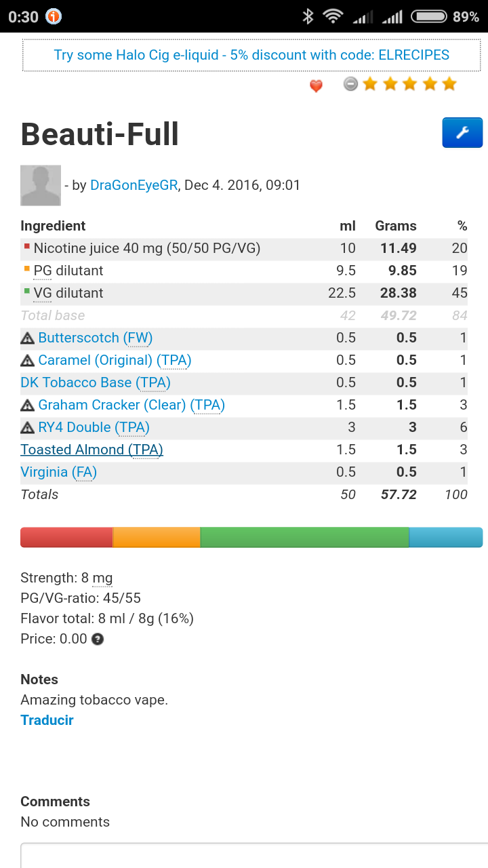Open the Butterscotch (FW) flavor link
The height and width of the screenshot is (868, 488).
tap(95, 338)
